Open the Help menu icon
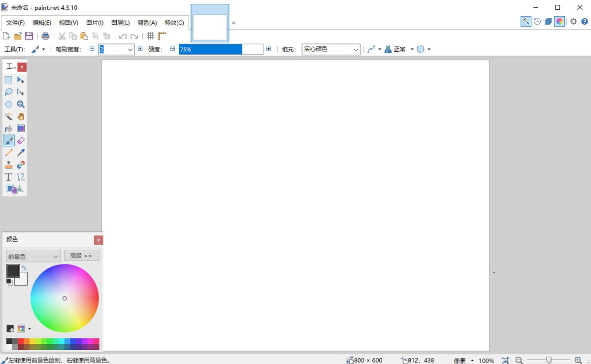591x364 pixels. (x=585, y=21)
